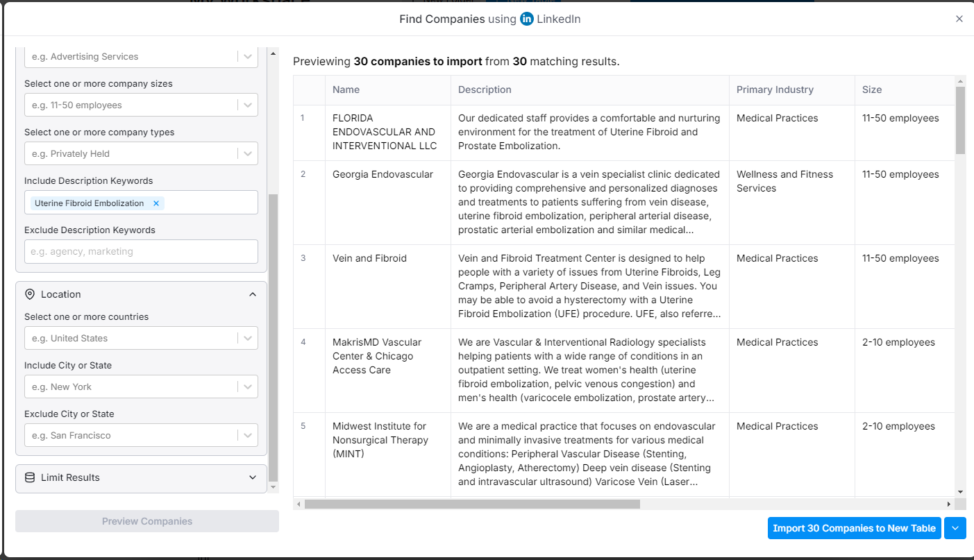
Task: Click the Preview Companies button
Action: (147, 521)
